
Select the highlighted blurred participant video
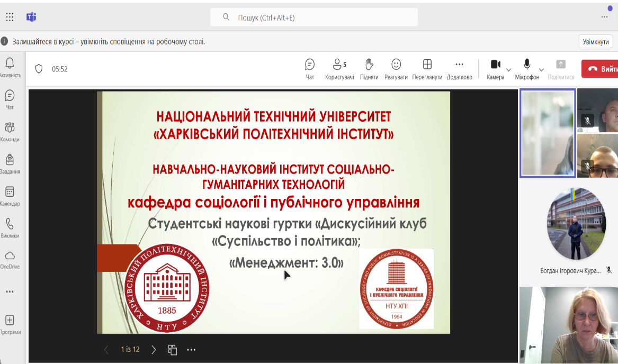coord(548,133)
